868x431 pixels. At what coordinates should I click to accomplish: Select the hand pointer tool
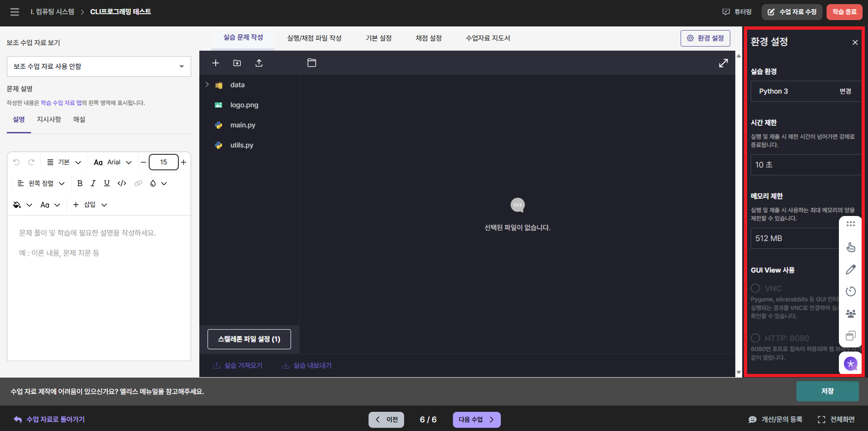(851, 247)
